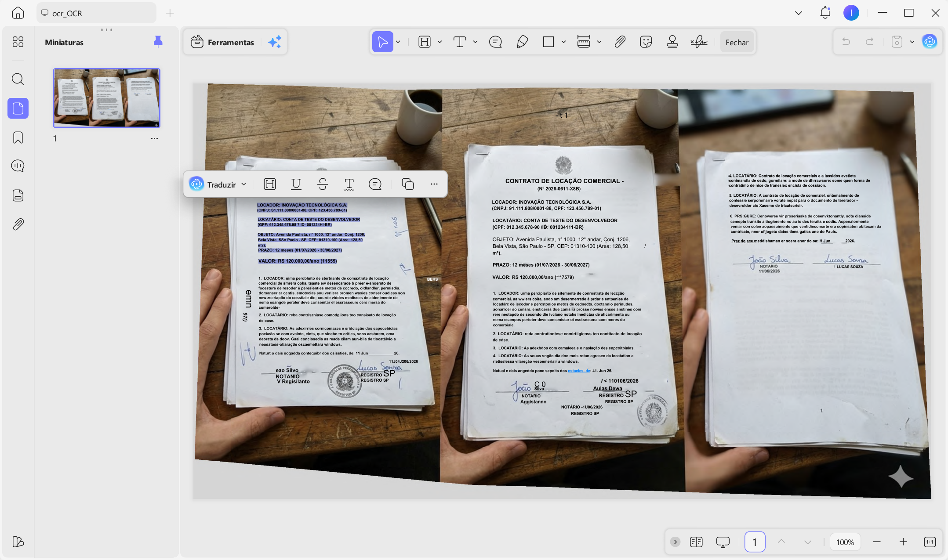Open the sticker tool

pos(646,42)
